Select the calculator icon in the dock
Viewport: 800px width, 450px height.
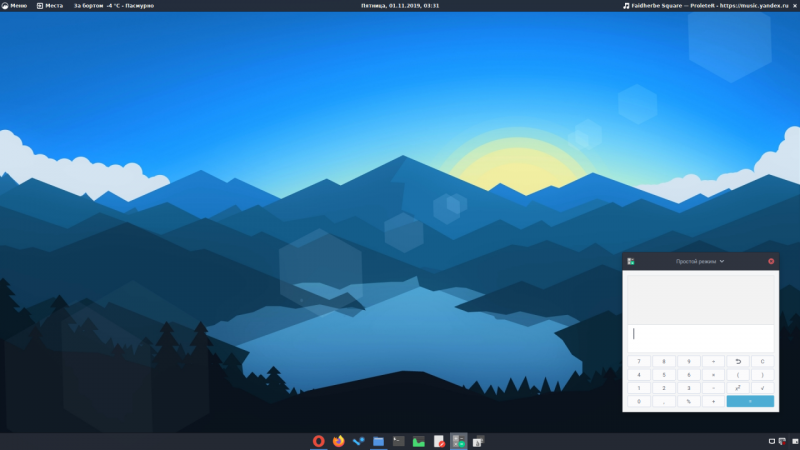pyautogui.click(x=459, y=441)
